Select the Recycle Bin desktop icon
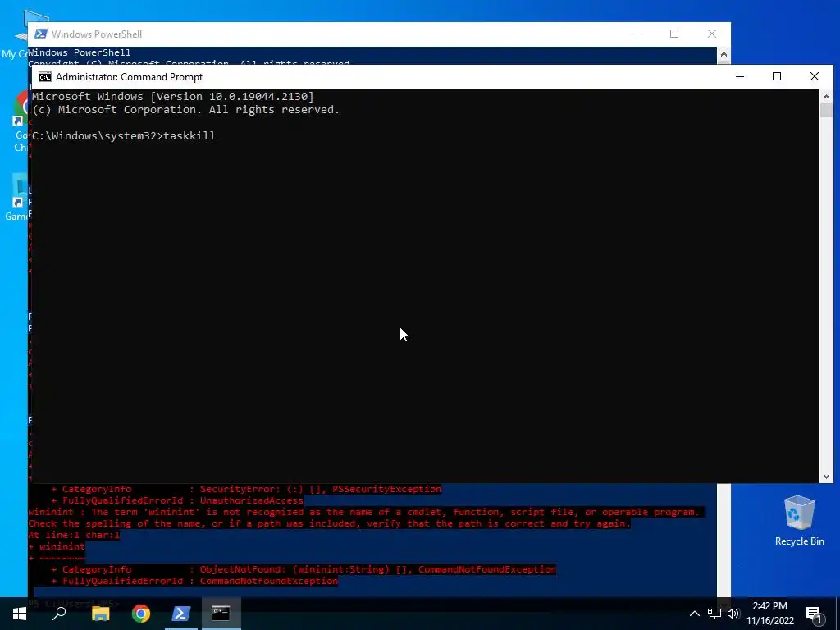This screenshot has height=630, width=840. pos(799,521)
